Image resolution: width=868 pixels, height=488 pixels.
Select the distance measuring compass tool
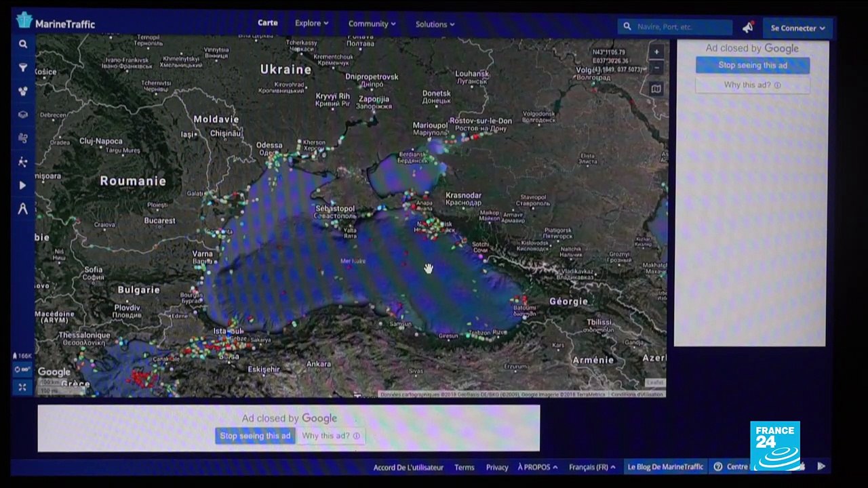pos(23,209)
